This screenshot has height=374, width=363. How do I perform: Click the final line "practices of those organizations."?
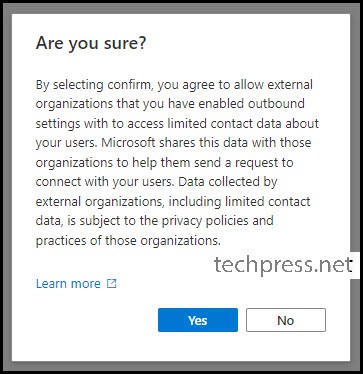[x=128, y=241]
